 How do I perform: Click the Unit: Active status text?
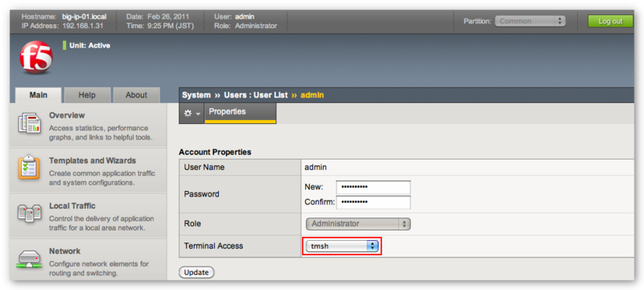coord(89,46)
